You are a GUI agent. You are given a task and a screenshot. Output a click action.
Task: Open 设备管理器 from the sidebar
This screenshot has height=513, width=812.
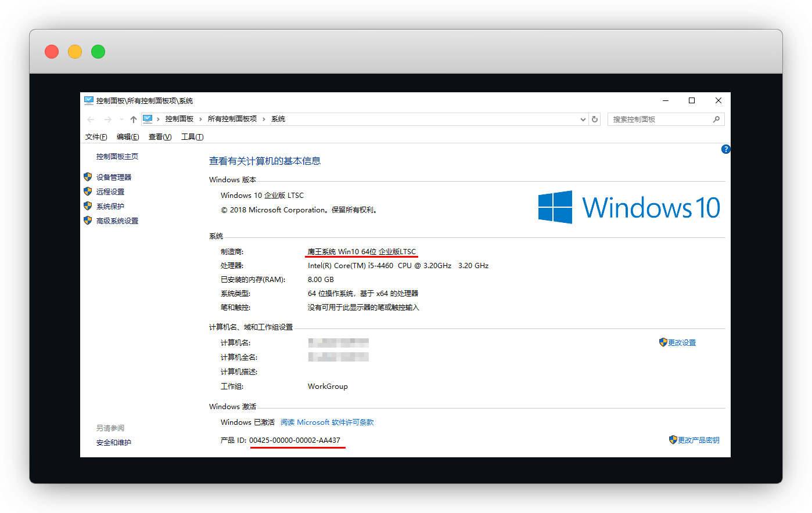point(114,177)
